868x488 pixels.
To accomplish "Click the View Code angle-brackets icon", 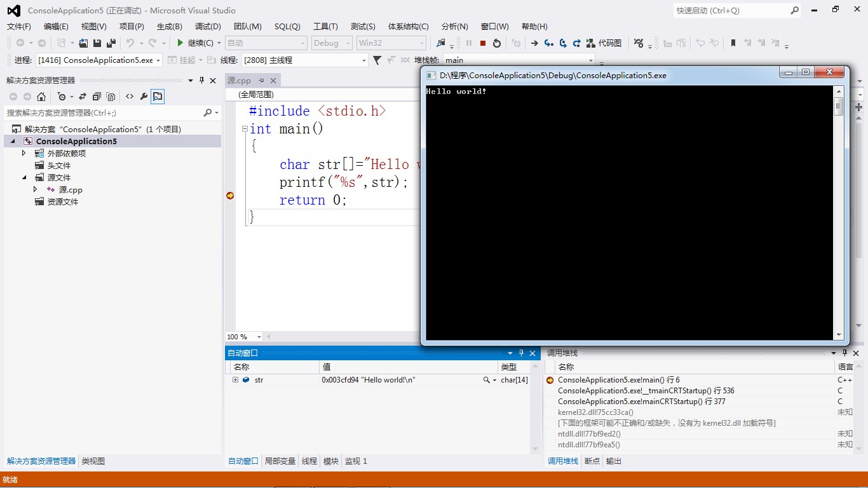I will click(130, 97).
